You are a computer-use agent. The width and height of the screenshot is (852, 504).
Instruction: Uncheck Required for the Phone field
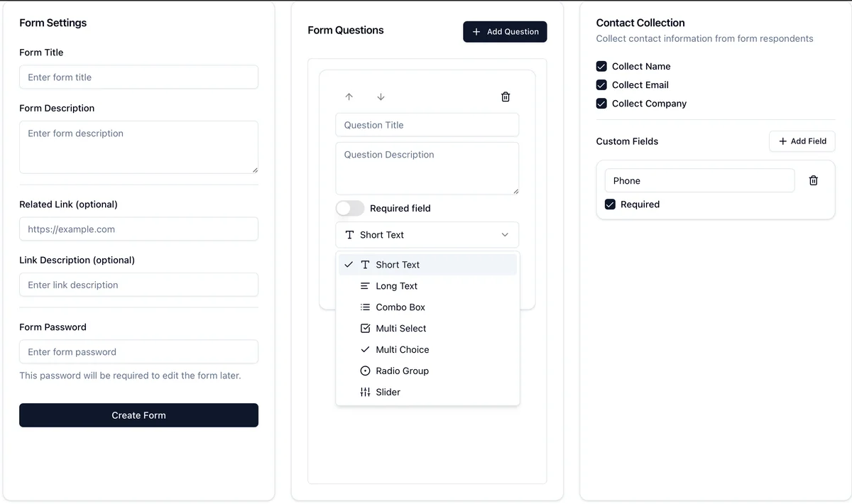click(610, 204)
